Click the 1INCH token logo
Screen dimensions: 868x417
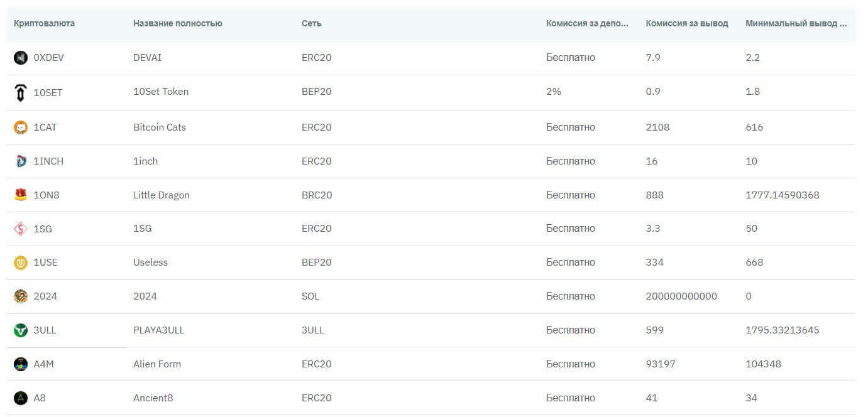pos(21,161)
